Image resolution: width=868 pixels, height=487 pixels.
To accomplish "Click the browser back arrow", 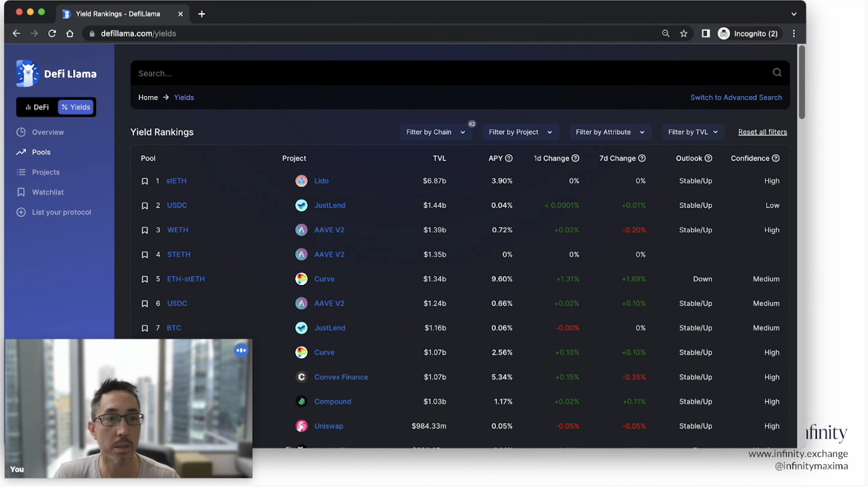I will coord(17,33).
